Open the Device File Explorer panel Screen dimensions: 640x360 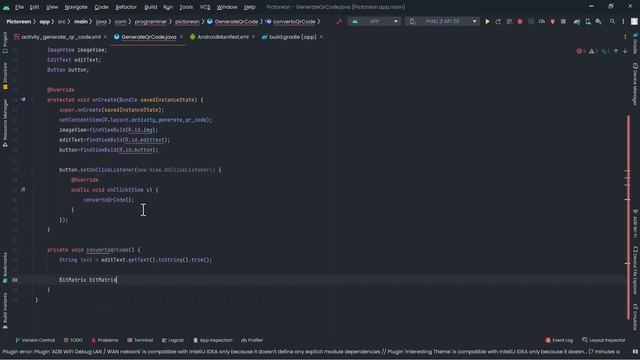635,269
